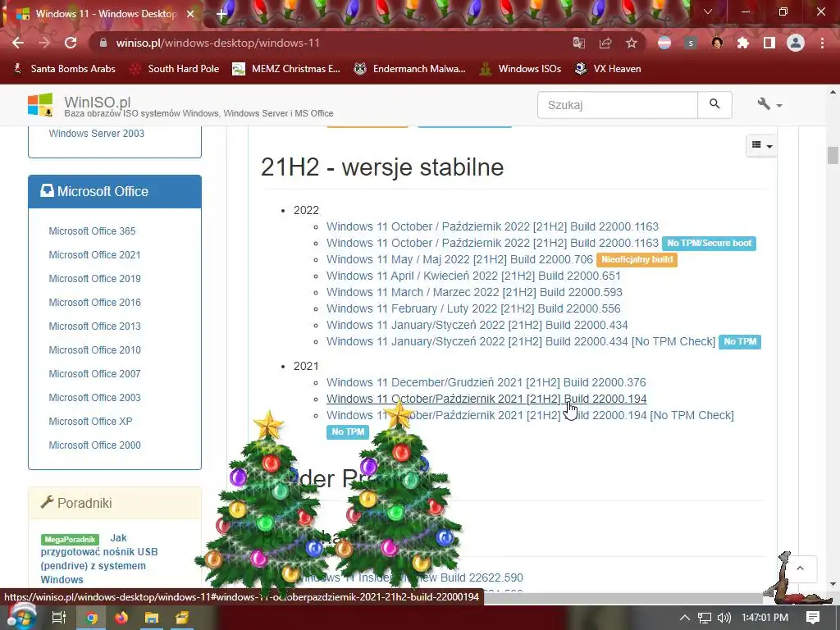Open the Chrome profile avatar
840x630 pixels.
click(x=796, y=43)
